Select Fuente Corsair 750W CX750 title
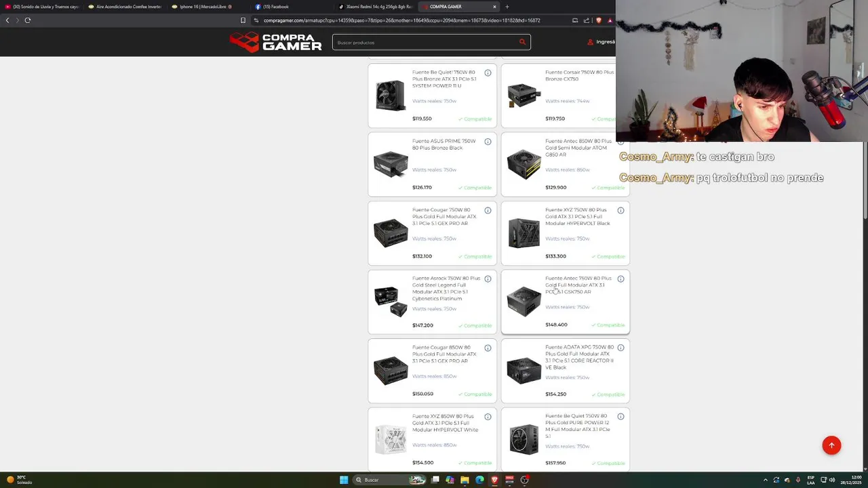Viewport: 868px width, 488px height. [x=580, y=75]
